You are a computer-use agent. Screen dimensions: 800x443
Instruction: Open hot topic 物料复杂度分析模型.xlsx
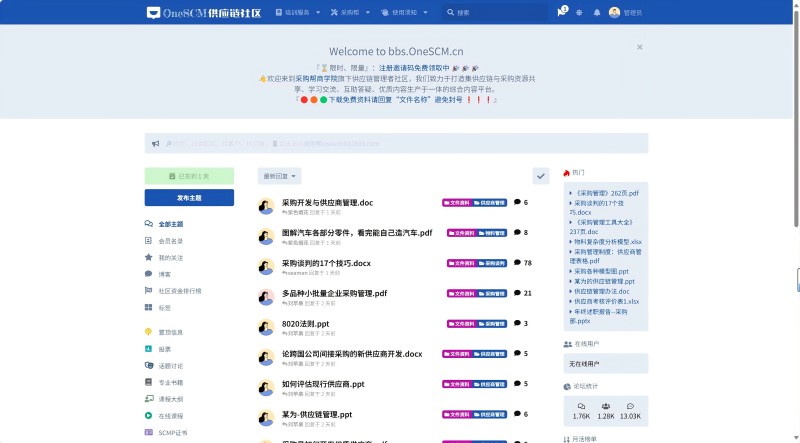tap(608, 241)
